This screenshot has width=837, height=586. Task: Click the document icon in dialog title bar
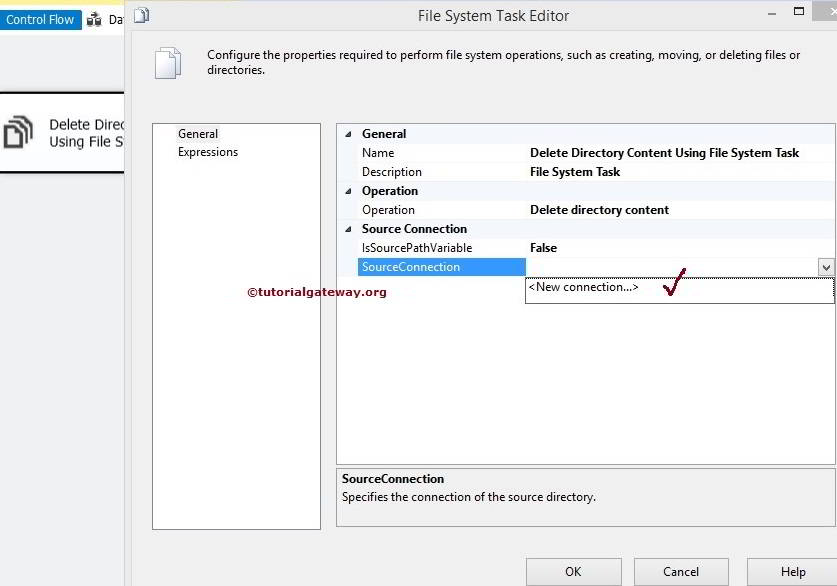[x=140, y=15]
